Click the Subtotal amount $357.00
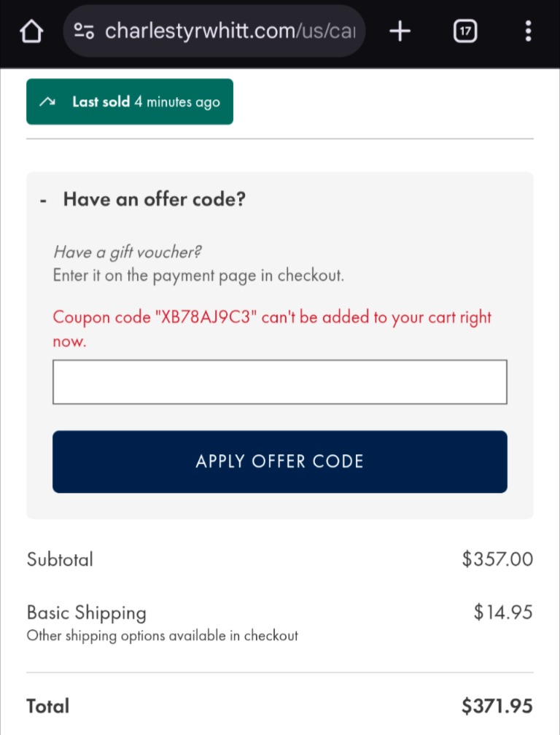The height and width of the screenshot is (735, 560). pos(497,560)
